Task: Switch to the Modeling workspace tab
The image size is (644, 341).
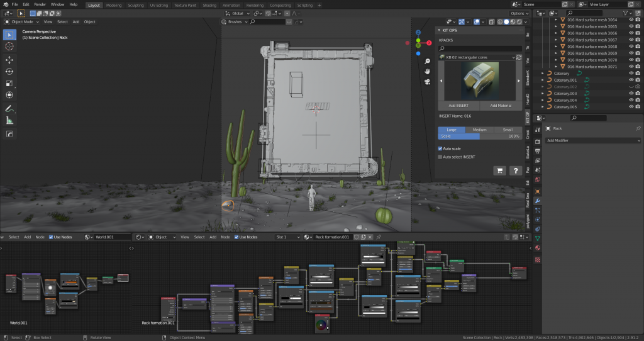Action: [114, 5]
